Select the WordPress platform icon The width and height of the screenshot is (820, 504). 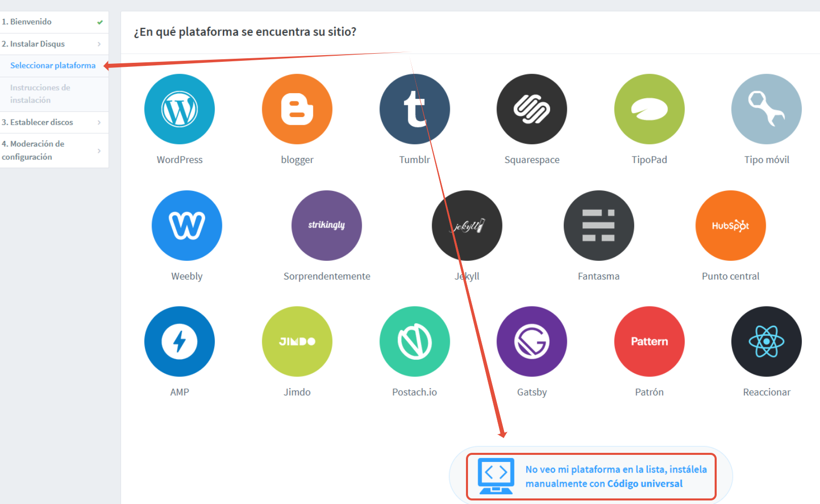179,109
